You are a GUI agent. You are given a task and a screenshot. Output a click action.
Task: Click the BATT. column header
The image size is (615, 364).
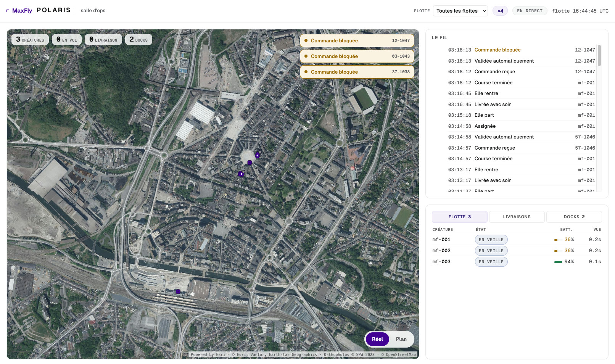[566, 230]
